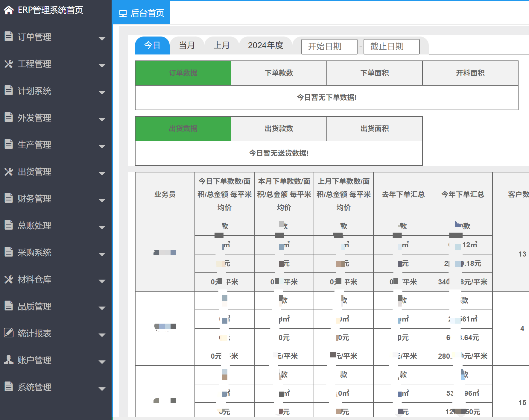Select the 计划系统 document icon

tap(9, 91)
